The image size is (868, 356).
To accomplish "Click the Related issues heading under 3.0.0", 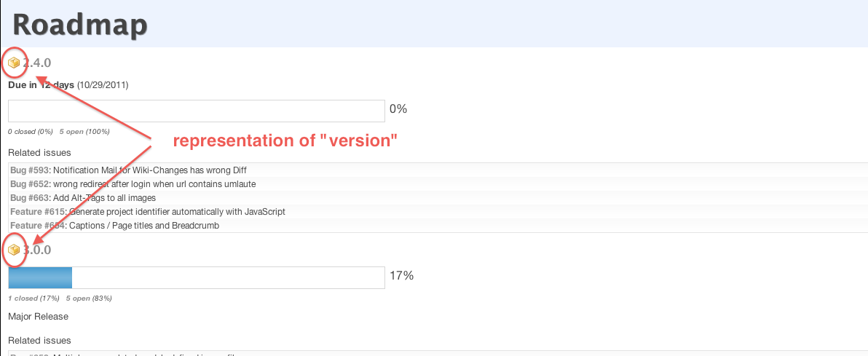I will point(39,340).
